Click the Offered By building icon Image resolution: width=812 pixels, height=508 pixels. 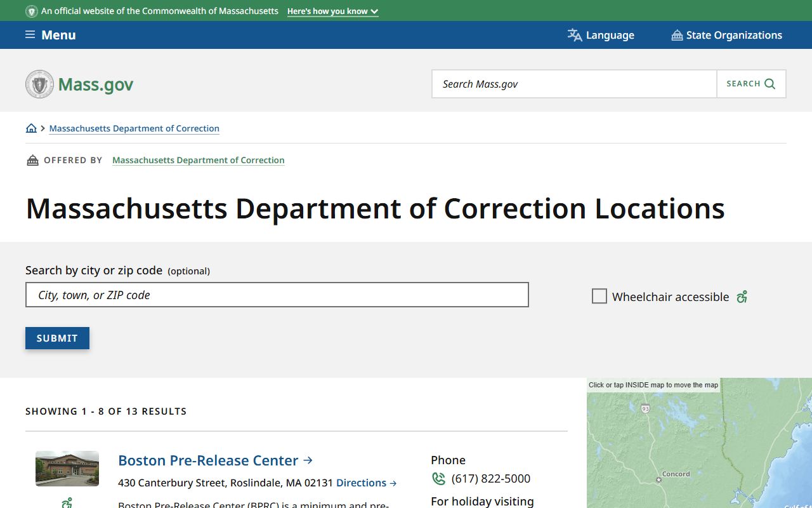click(32, 160)
